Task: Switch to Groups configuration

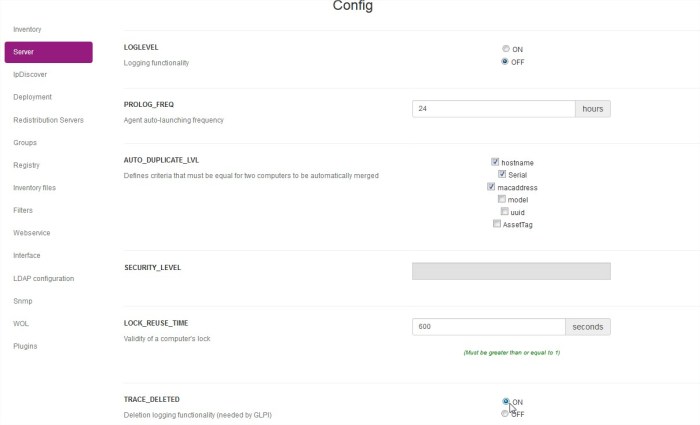Action: click(25, 142)
